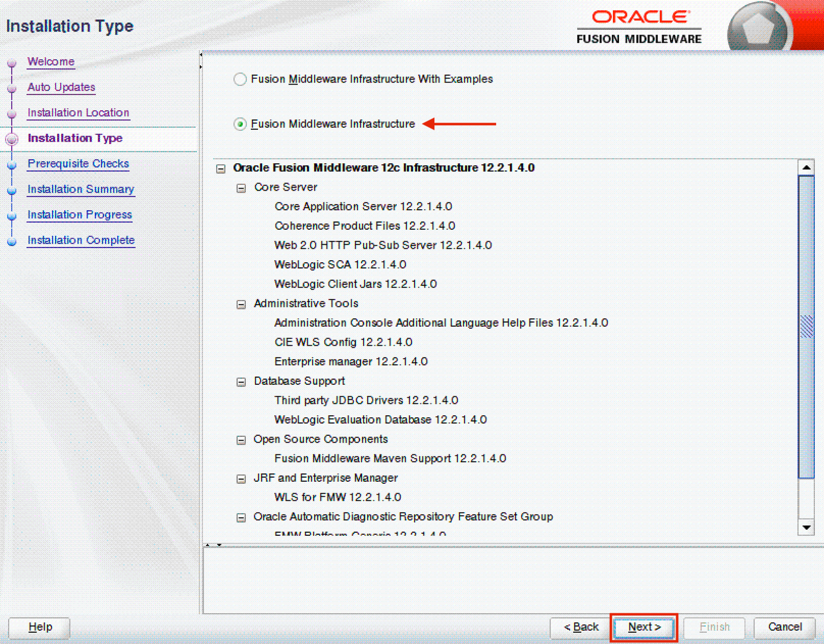Click the Installation Type current-step bullet
This screenshot has width=824, height=644.
pyautogui.click(x=12, y=139)
